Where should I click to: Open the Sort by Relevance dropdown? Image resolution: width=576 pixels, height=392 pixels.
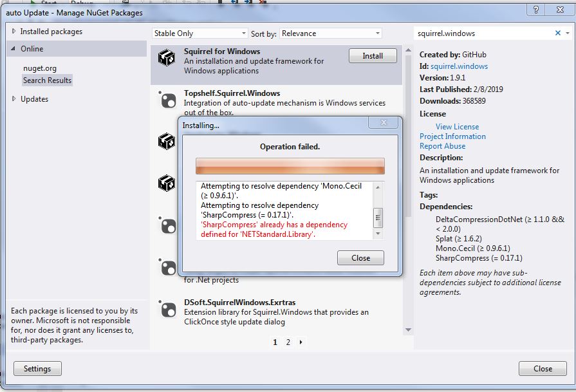[331, 33]
